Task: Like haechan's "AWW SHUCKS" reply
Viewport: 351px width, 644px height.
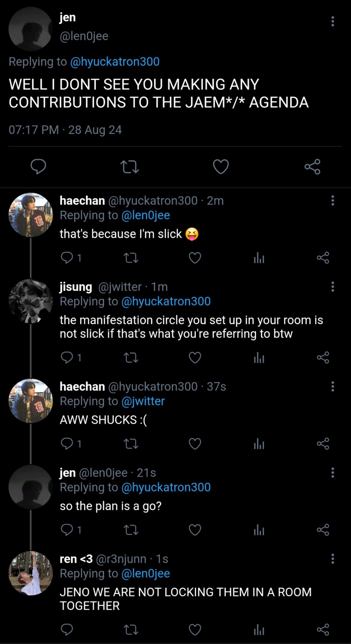Action: point(195,444)
